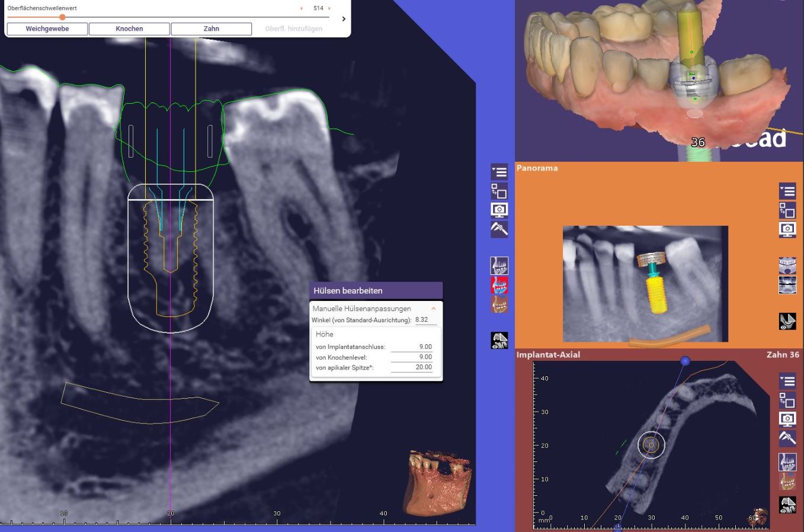This screenshot has height=532, width=804.
Task: Select the X-ray rendering mode in main view
Action: [499, 266]
